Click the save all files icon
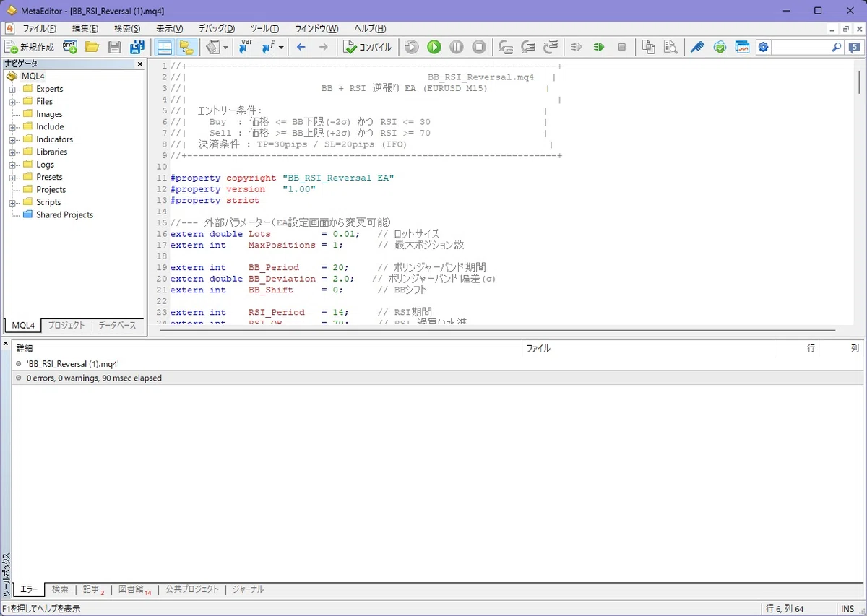Screen dimensions: 867x616 137,47
